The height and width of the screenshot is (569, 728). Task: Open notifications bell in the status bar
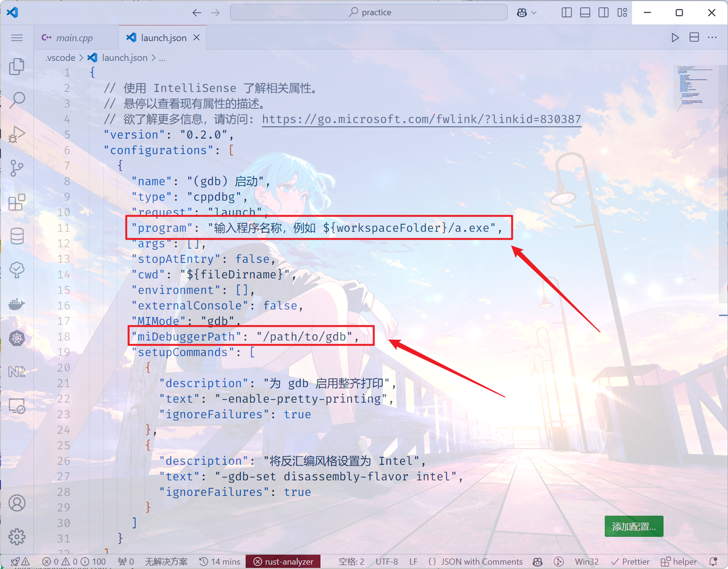(714, 562)
